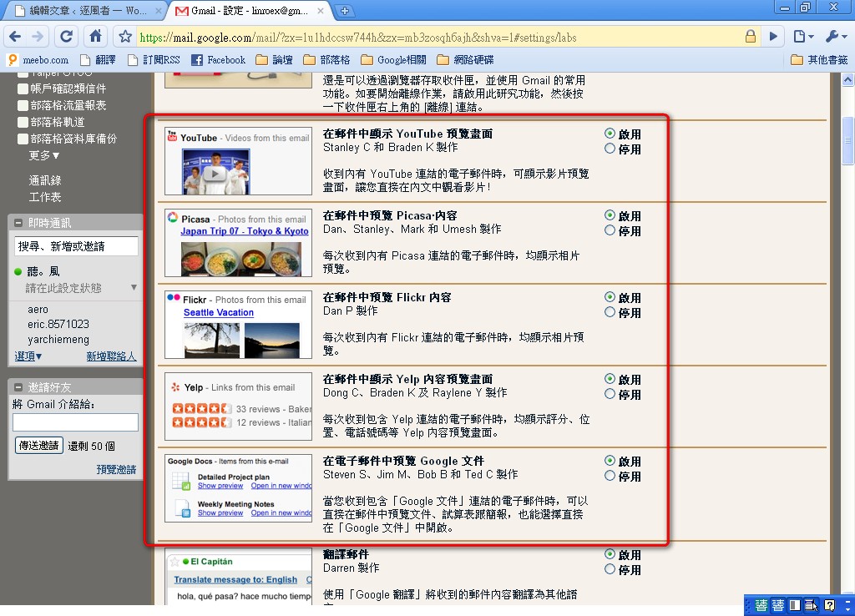Disable the Yelp preview lab
The image size is (855, 616).
610,394
